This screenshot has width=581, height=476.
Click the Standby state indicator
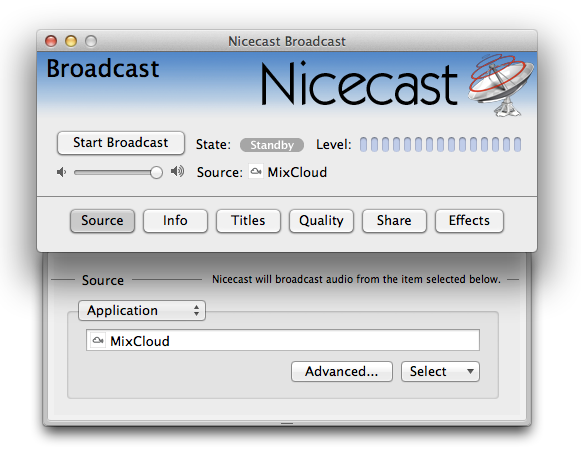coord(272,145)
